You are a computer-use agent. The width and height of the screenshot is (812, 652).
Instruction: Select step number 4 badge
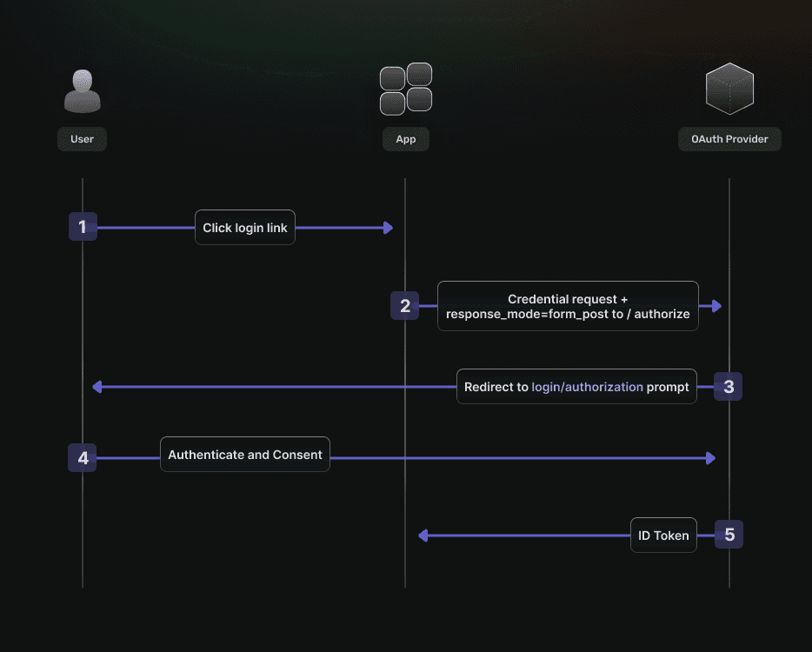[x=83, y=458]
